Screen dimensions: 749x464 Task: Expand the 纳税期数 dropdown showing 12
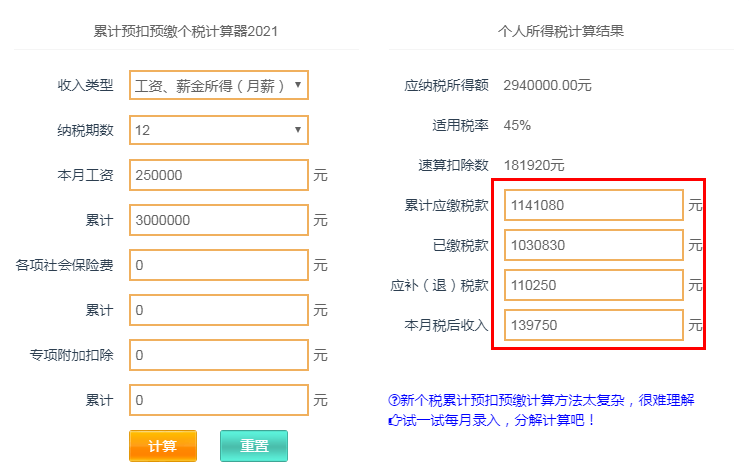219,130
